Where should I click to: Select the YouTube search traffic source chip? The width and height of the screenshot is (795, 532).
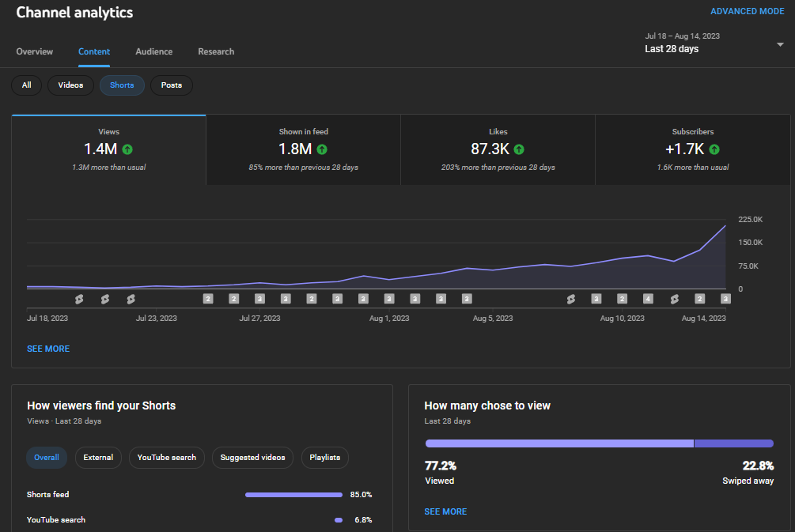click(x=166, y=458)
